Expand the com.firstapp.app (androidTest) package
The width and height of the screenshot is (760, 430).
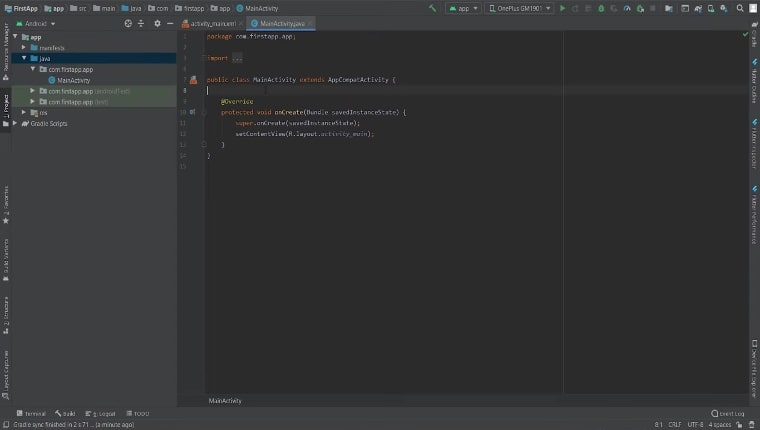click(x=32, y=91)
